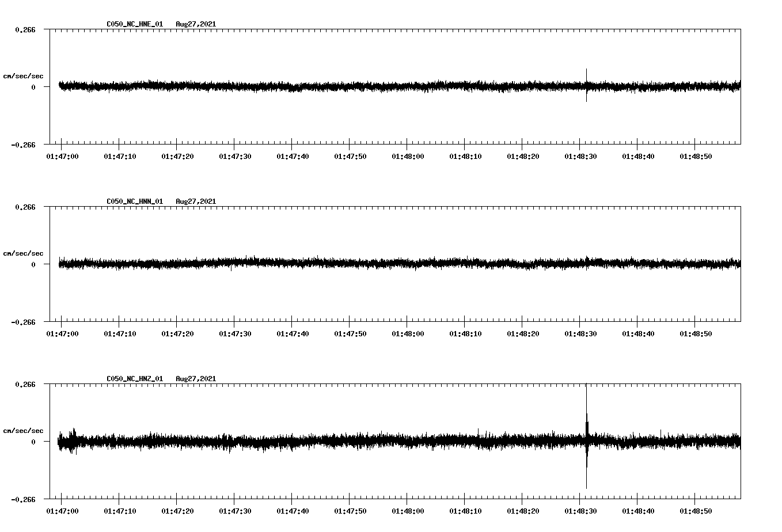Click the 01:48:00 time label under HNE plot
Viewport: 782px width, 532px height.
click(408, 156)
